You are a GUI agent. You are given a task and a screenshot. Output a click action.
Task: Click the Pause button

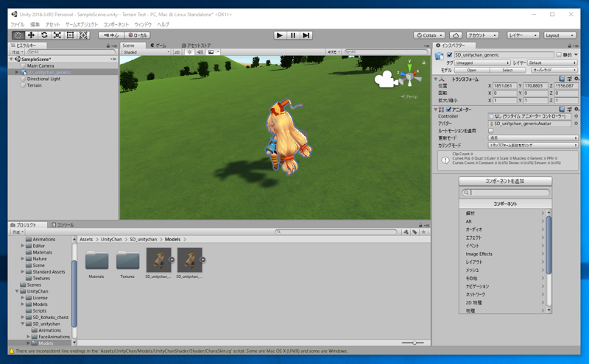(x=293, y=35)
